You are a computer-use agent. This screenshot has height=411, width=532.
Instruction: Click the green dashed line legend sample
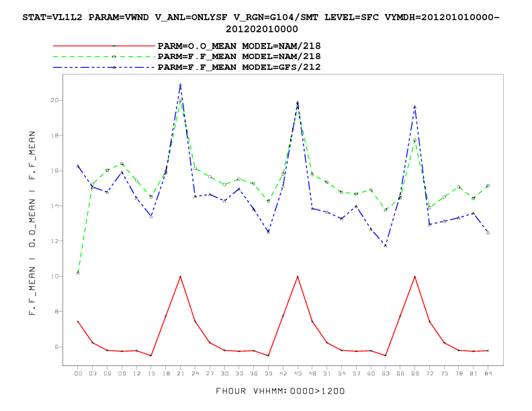point(104,56)
